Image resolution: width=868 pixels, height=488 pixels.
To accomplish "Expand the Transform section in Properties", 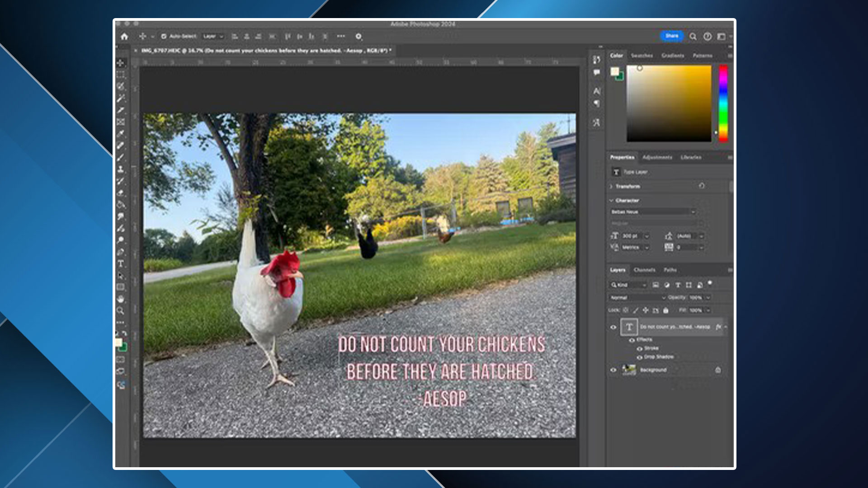I will click(x=611, y=186).
